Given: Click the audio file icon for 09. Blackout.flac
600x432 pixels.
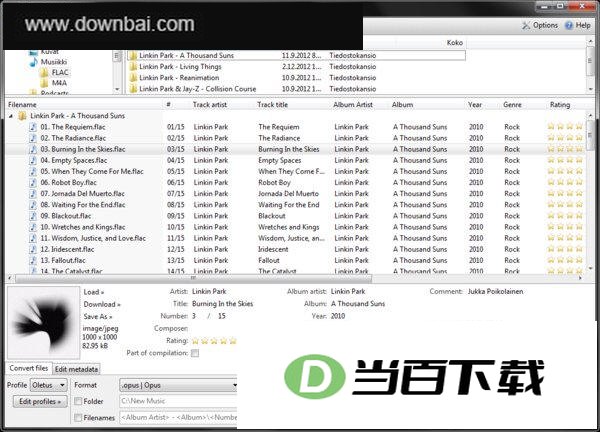Looking at the screenshot, I should pyautogui.click(x=34, y=215).
